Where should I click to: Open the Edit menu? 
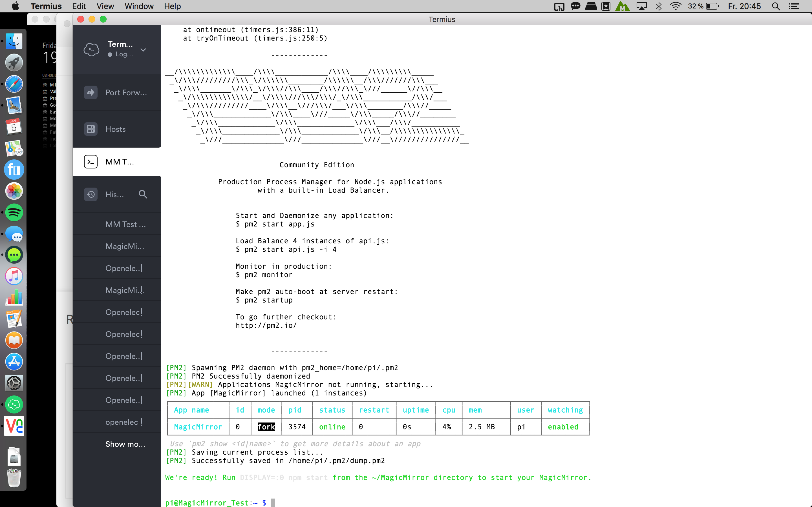tap(79, 6)
